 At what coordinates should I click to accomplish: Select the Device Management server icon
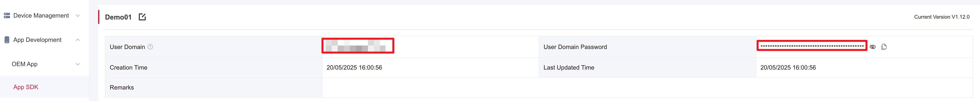click(x=7, y=16)
